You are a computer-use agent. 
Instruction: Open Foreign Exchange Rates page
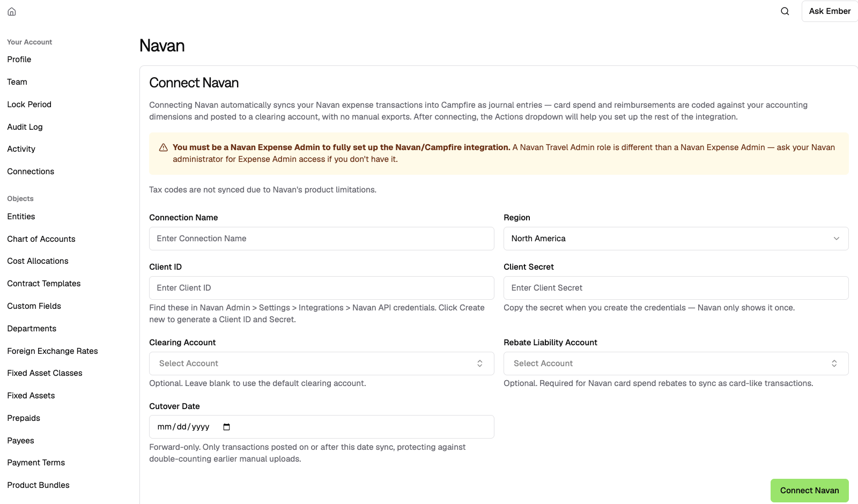click(53, 351)
